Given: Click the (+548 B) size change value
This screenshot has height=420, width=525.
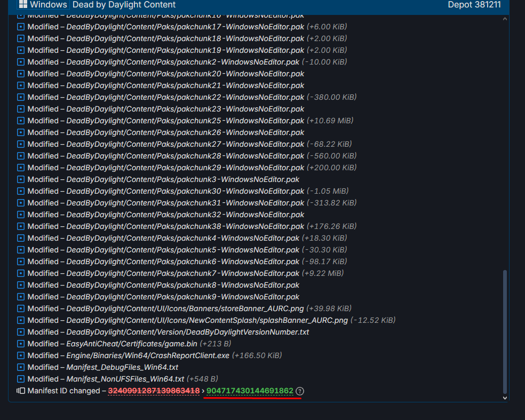Looking at the screenshot, I should 203,379.
